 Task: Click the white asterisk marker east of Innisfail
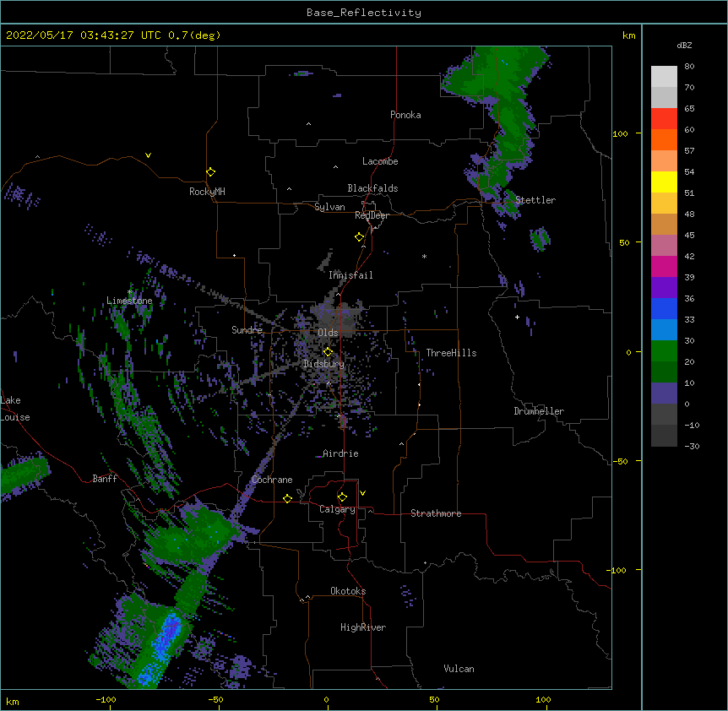tap(424, 256)
